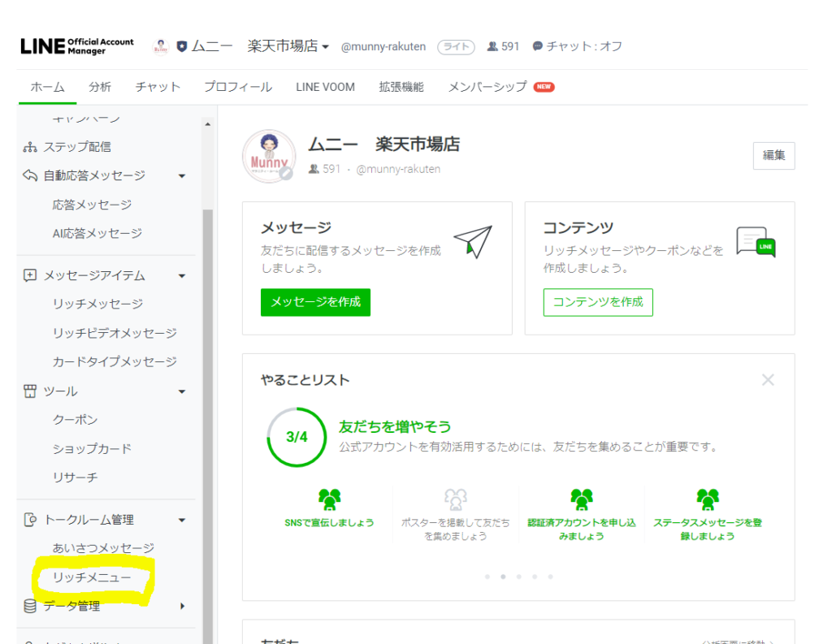
Task: Click the メッセージを作成 button
Action: (315, 302)
